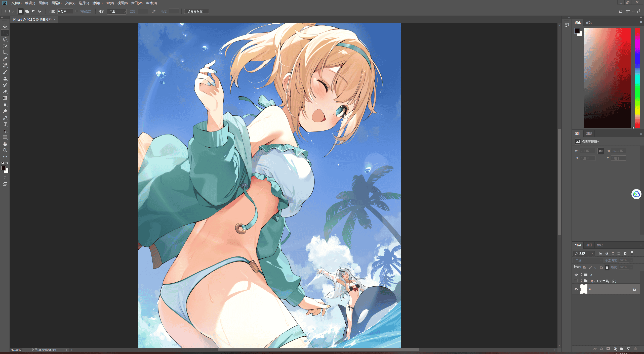This screenshot has height=354, width=644.
Task: Select the Gradient tool
Action: point(5,98)
